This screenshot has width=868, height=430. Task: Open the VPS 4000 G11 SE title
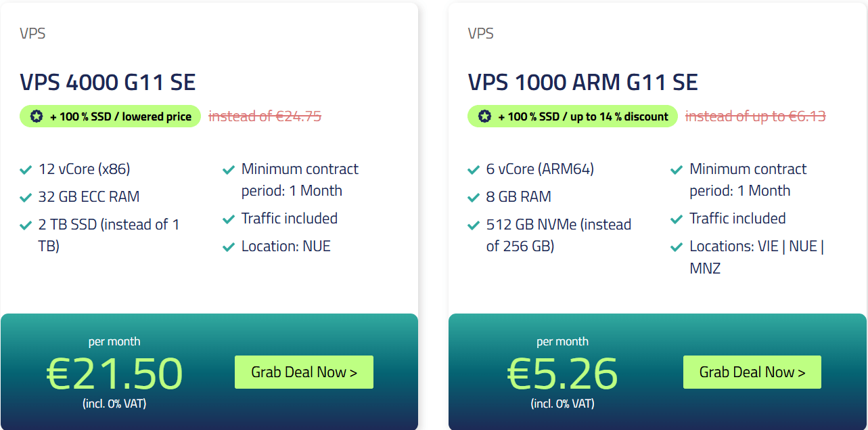pos(108,83)
